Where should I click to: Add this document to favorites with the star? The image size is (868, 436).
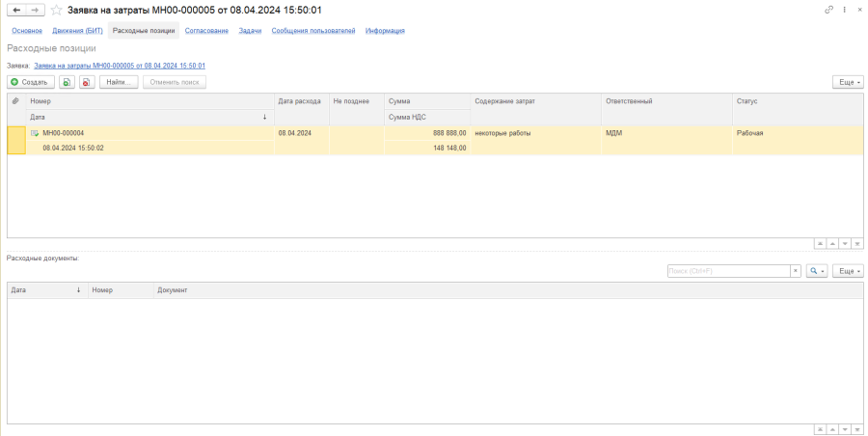point(56,10)
